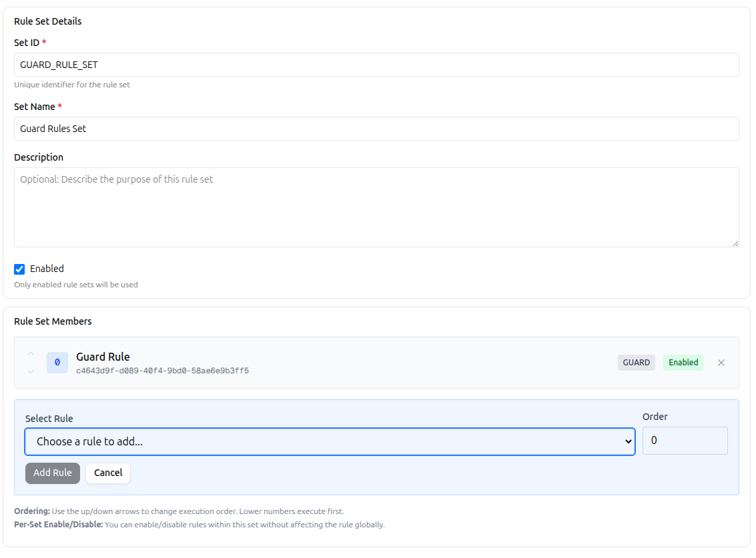Click the Enabled badge next to GUARD
Viewport: 756px width, 558px height.
(683, 362)
